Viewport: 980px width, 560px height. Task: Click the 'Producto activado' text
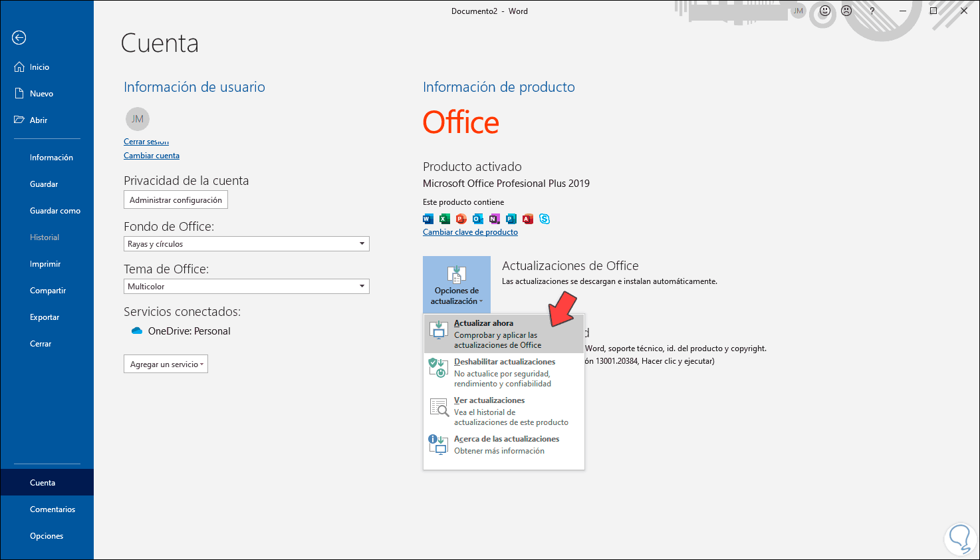tap(472, 167)
